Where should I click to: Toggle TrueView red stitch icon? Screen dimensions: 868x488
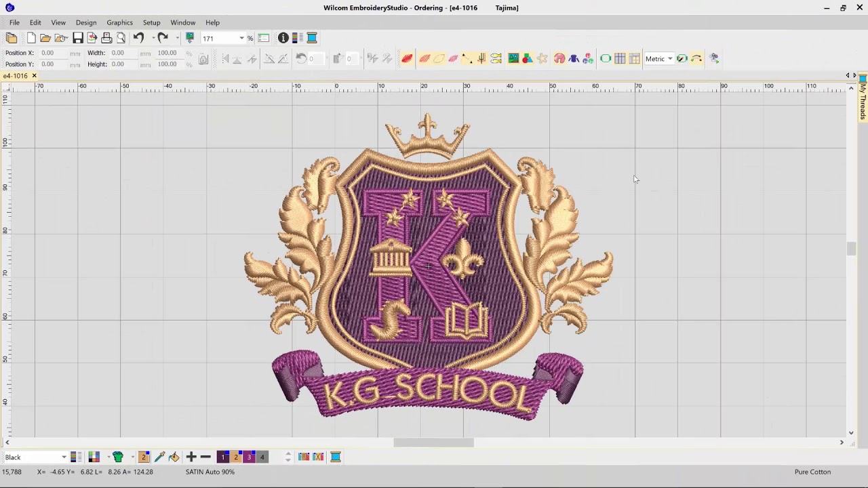[x=407, y=58]
